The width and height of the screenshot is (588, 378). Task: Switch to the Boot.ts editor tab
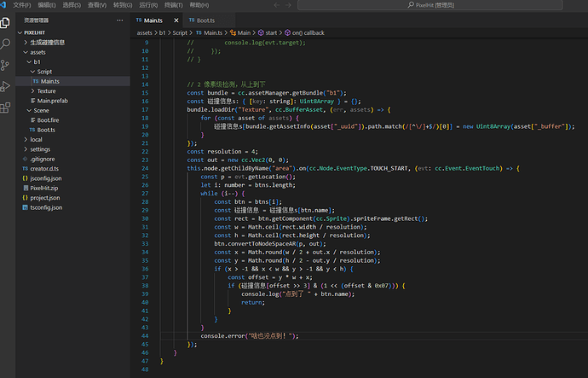[x=205, y=19]
